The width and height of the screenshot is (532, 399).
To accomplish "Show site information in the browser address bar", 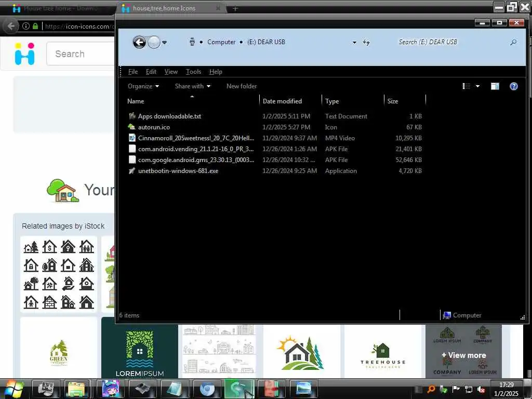I will 26,26.
